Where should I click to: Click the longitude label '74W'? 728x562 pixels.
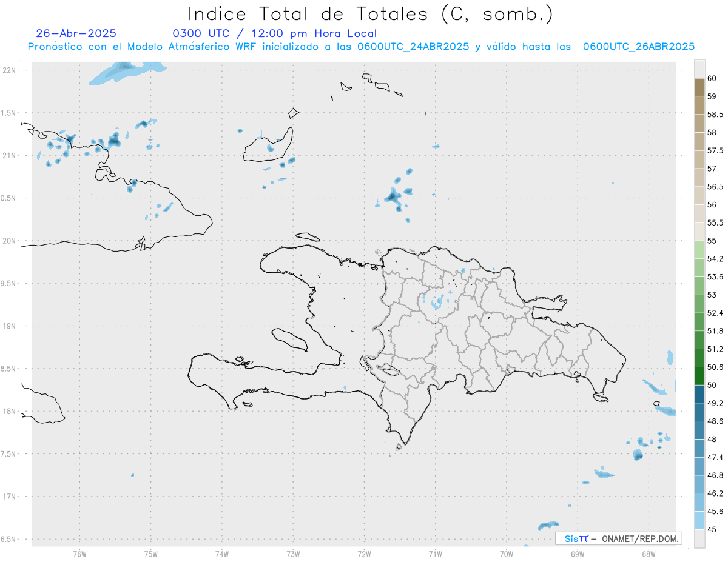[x=222, y=554]
